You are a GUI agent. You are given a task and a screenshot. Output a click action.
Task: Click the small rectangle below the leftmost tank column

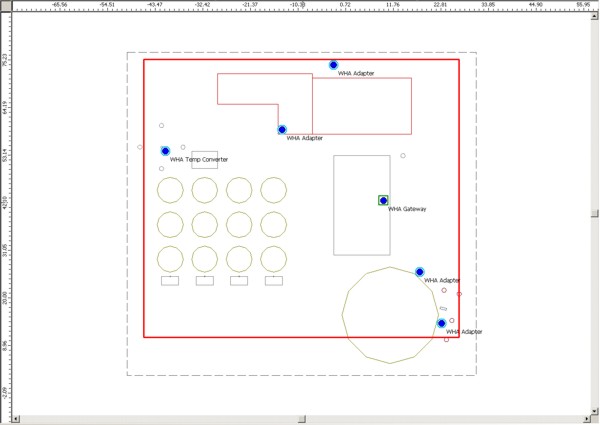(x=170, y=281)
